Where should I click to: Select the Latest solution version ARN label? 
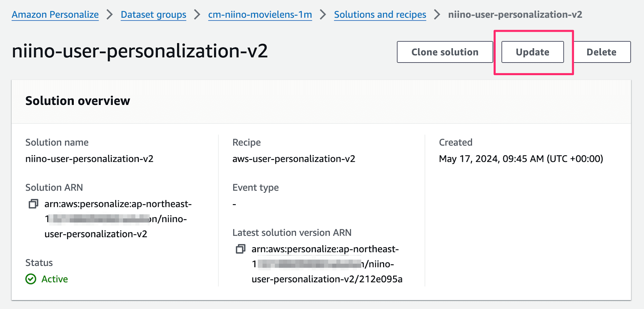292,232
